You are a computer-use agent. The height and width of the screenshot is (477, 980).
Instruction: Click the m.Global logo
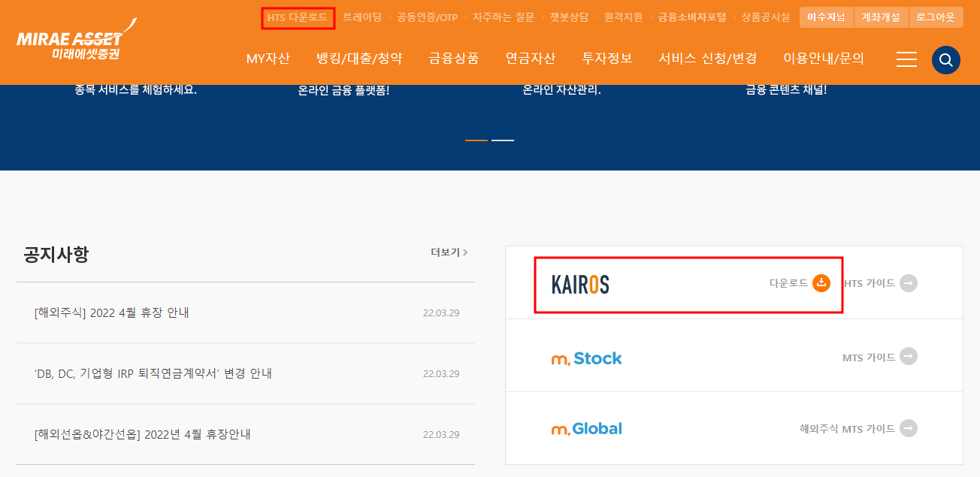pos(586,429)
